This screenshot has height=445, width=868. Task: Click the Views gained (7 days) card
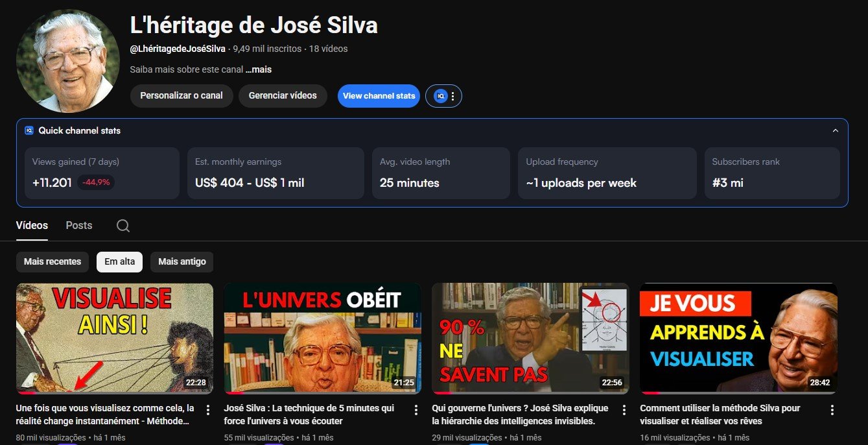tap(102, 173)
